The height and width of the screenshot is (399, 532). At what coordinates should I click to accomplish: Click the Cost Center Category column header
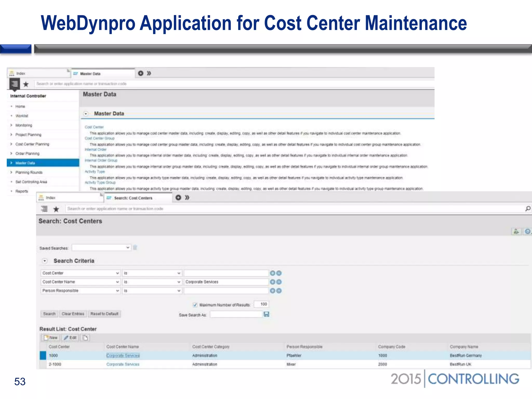click(x=211, y=347)
